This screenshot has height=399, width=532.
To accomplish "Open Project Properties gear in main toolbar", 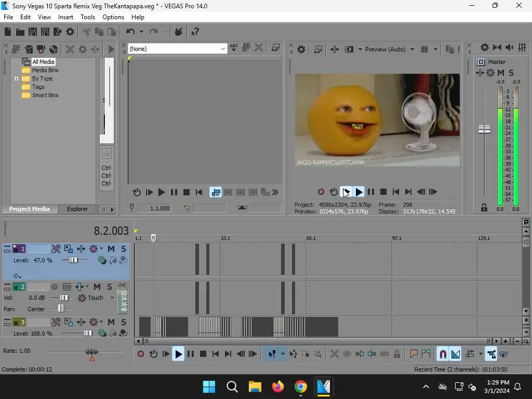I will click(x=70, y=32).
